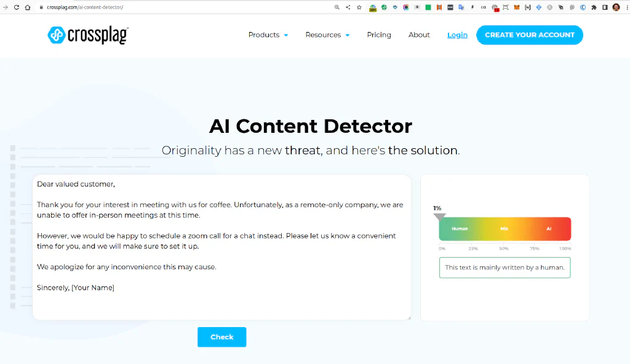Click the yellow Mix zone of gauge
Screen dimensions: 630x364
coord(504,229)
